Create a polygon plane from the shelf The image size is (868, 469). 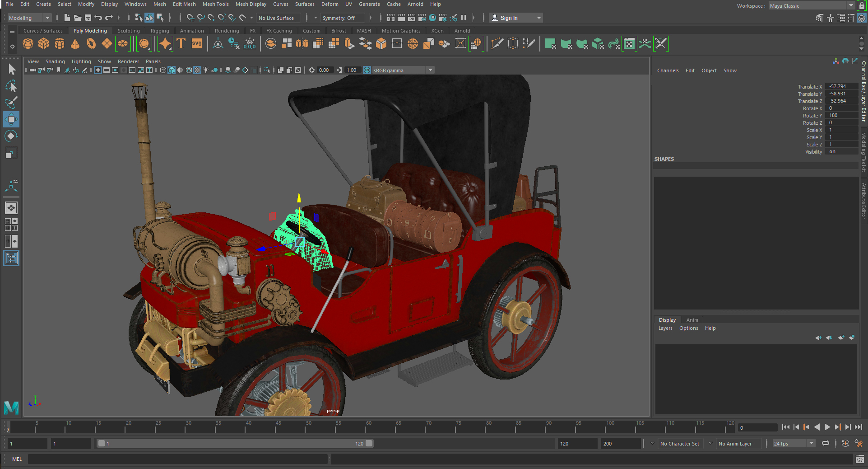coord(107,44)
